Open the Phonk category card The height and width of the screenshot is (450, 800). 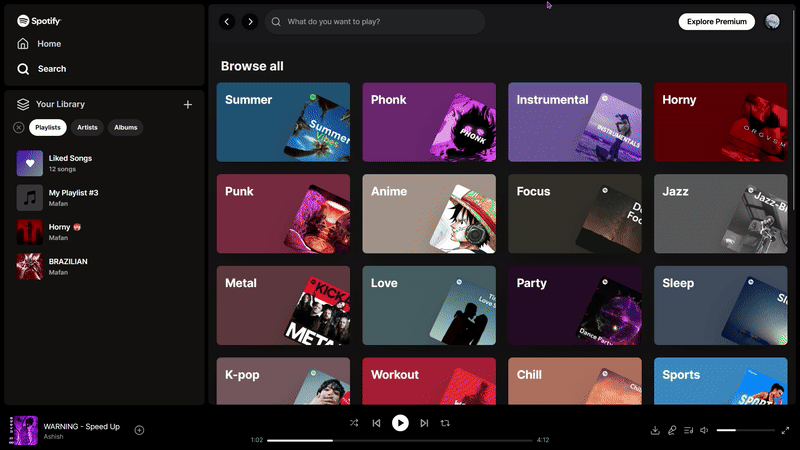click(429, 122)
